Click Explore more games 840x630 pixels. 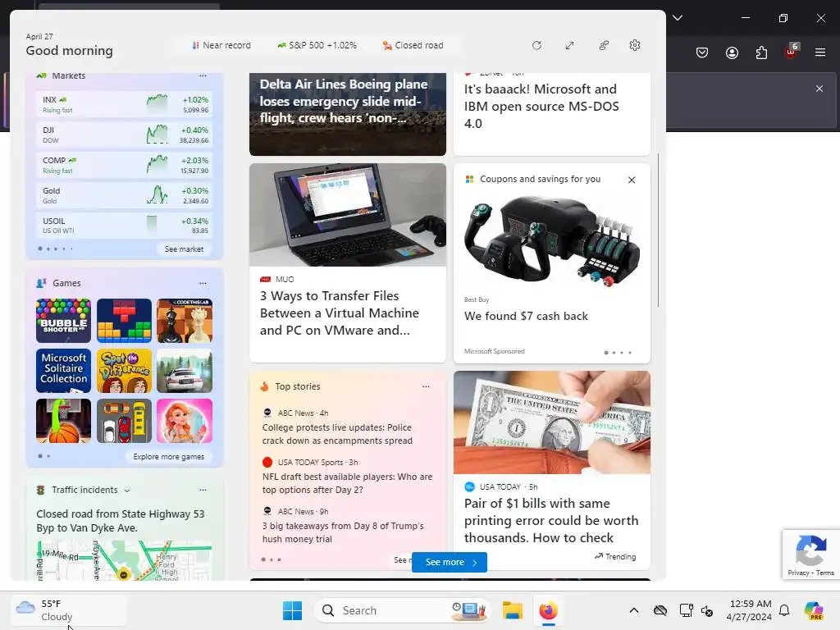[x=169, y=456]
